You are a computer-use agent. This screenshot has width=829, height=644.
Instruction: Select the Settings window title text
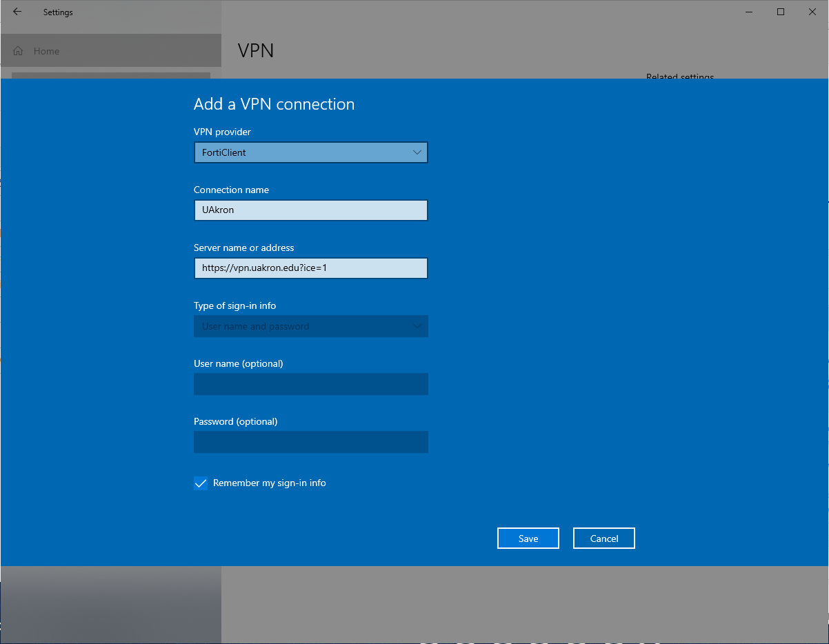[58, 12]
